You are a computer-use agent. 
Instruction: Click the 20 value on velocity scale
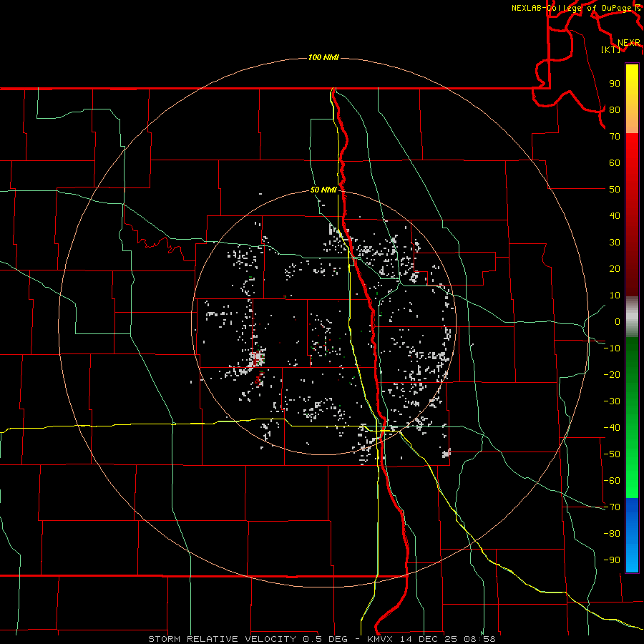(615, 268)
